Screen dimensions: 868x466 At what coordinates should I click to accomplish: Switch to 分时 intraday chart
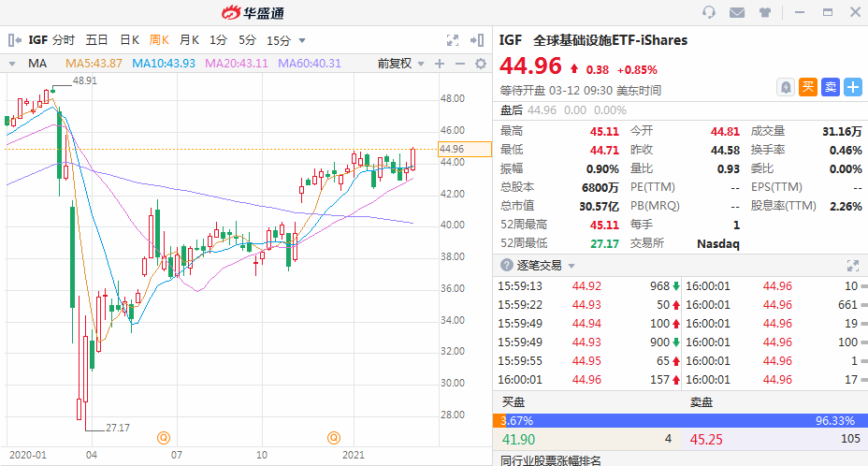coord(63,40)
